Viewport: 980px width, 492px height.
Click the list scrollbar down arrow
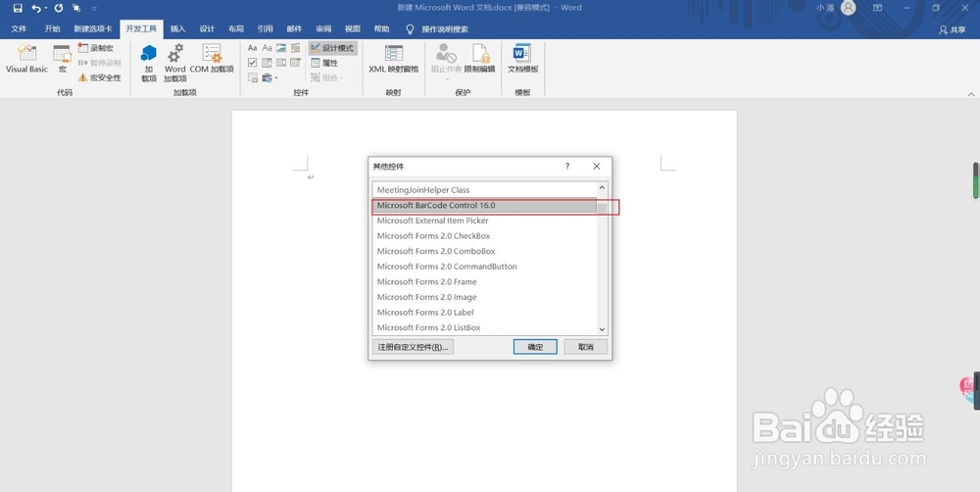click(x=602, y=329)
